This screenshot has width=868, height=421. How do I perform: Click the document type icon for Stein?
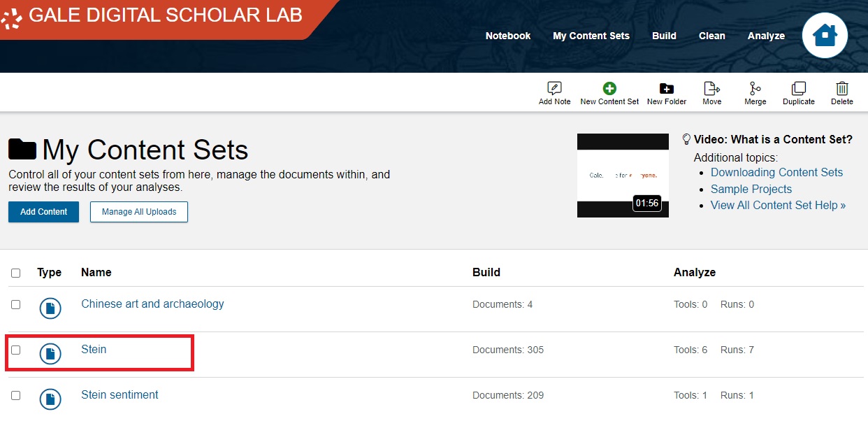(x=50, y=353)
